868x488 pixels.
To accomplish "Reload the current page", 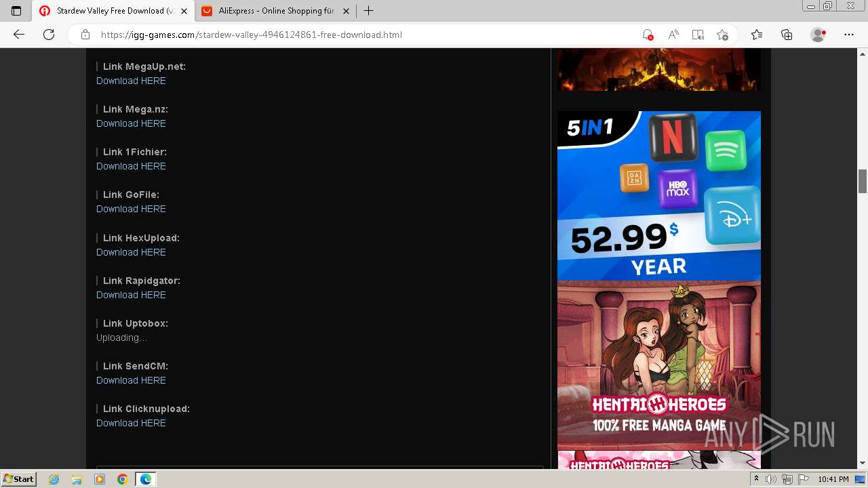I will tap(49, 35).
